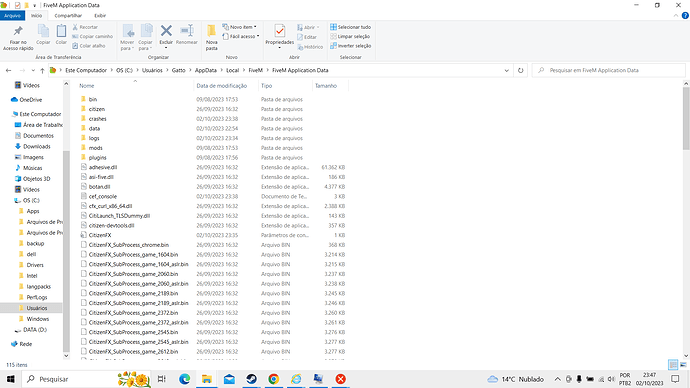The height and width of the screenshot is (388, 690).
Task: Click the Colar paste button
Action: (x=61, y=35)
